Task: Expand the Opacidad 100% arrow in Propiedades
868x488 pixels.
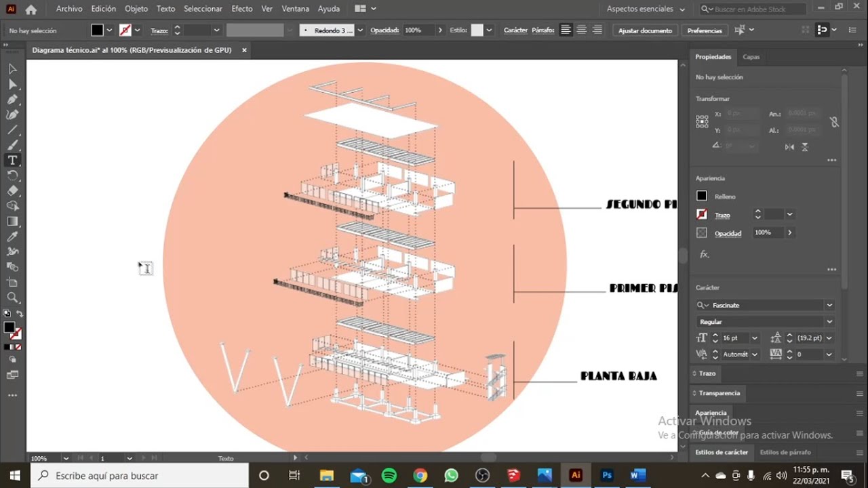Action: [789, 232]
